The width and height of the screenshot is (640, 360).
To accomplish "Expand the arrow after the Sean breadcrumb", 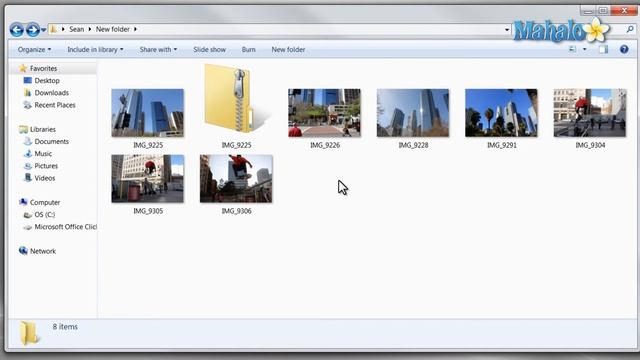I will (x=90, y=29).
